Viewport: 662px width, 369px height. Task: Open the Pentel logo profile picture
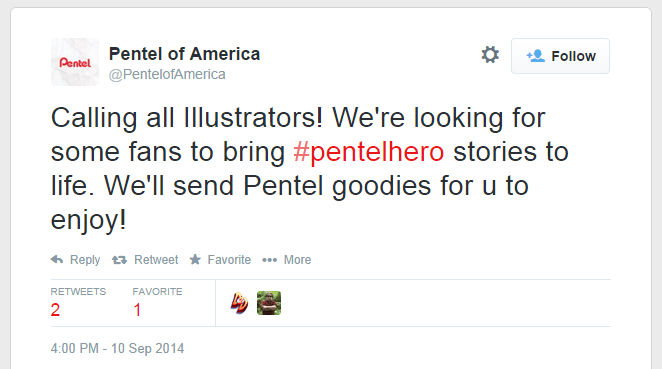(75, 62)
